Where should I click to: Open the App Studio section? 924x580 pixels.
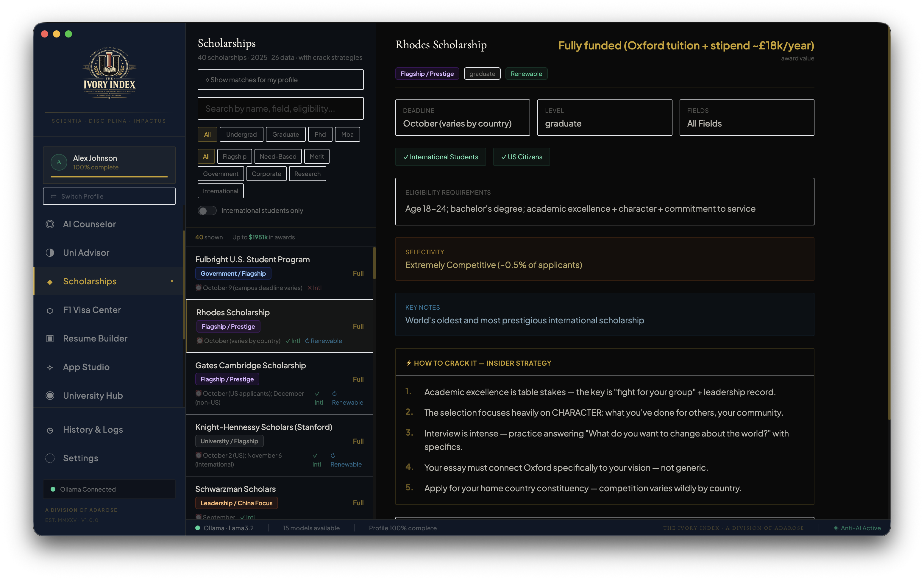108,367
